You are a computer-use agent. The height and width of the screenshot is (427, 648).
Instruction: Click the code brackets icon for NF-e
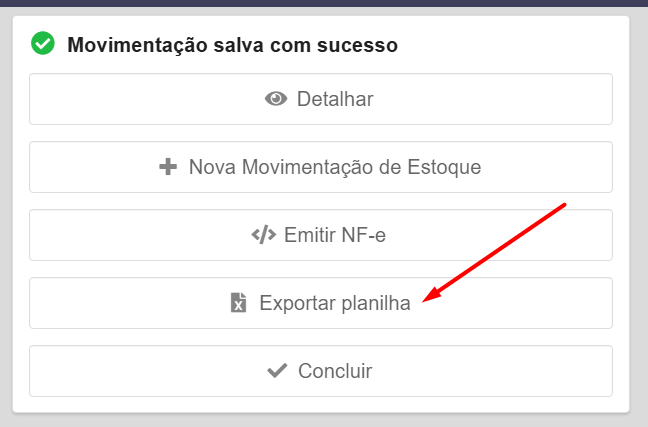pyautogui.click(x=263, y=235)
